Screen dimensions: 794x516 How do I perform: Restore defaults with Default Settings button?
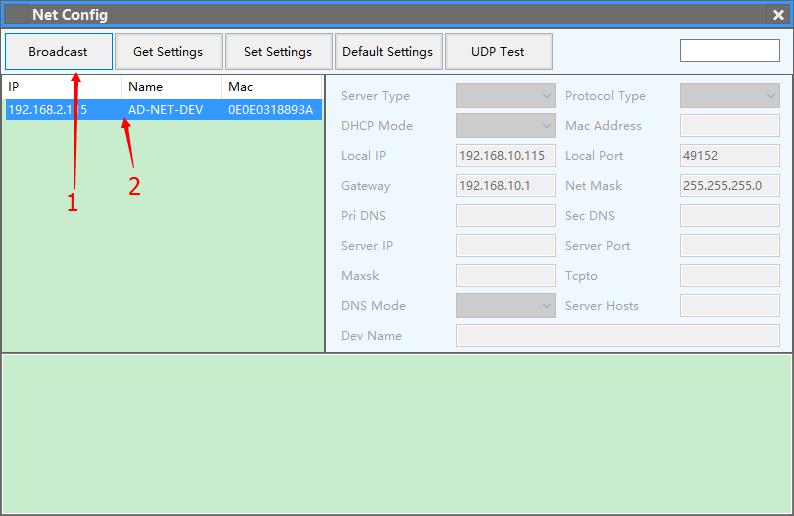point(387,52)
